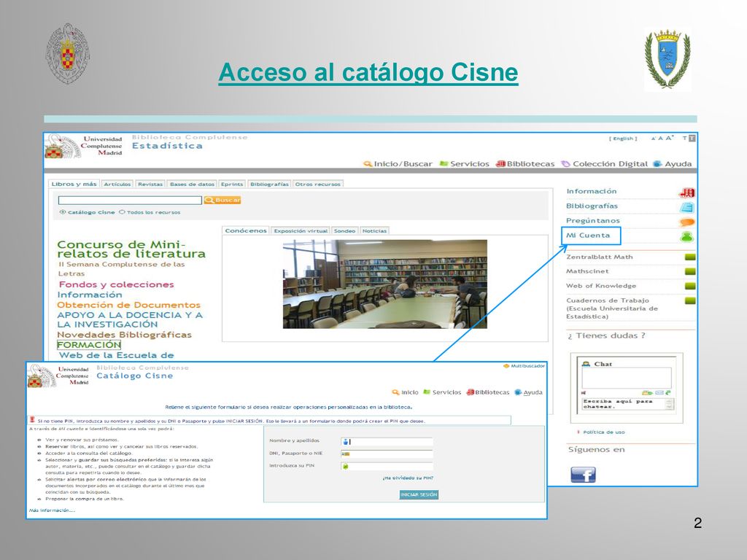Click the DNI, Pasaporte o NIE field
Viewport: 747px width, 560px height.
click(387, 454)
